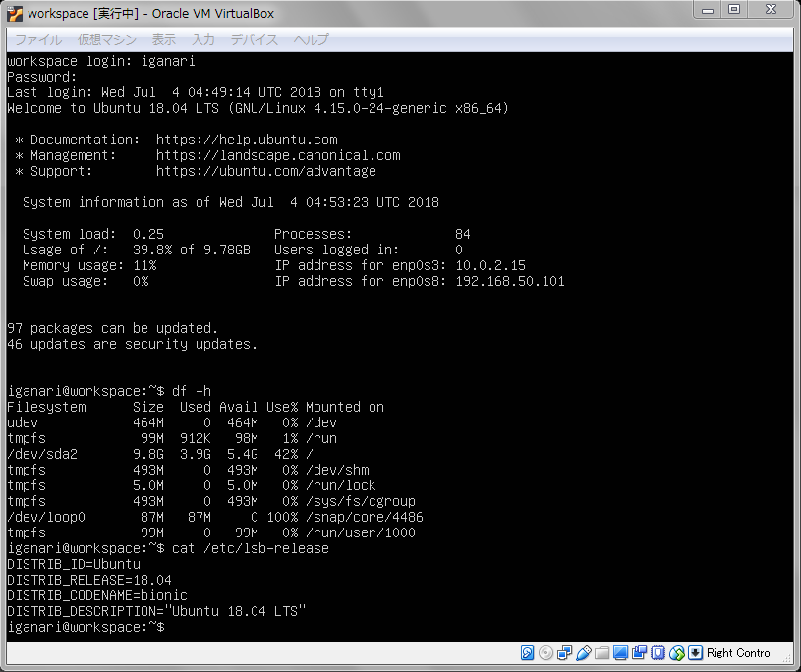Viewport: 801px width, 672px height.
Task: Click the mouse integration status icon
Action: pyautogui.click(x=677, y=653)
